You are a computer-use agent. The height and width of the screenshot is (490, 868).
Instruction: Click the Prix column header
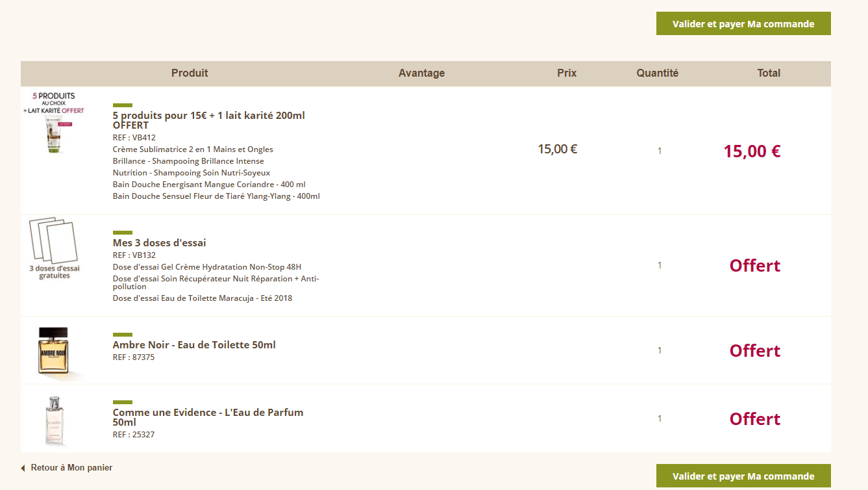tap(567, 73)
